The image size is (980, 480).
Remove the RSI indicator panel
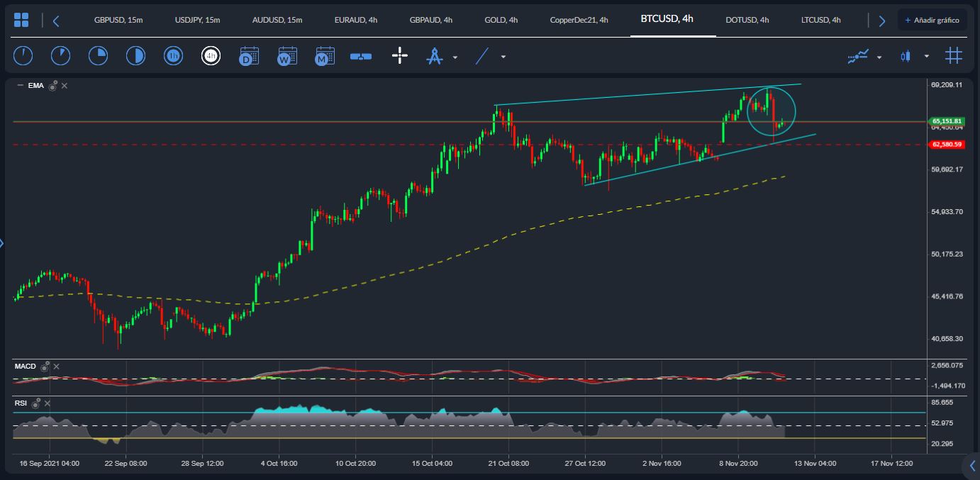(48, 403)
